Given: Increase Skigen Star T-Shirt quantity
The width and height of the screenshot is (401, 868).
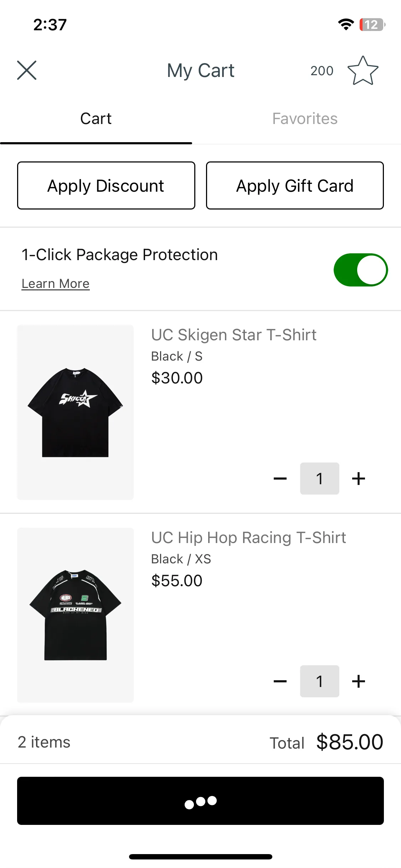Looking at the screenshot, I should pyautogui.click(x=359, y=479).
